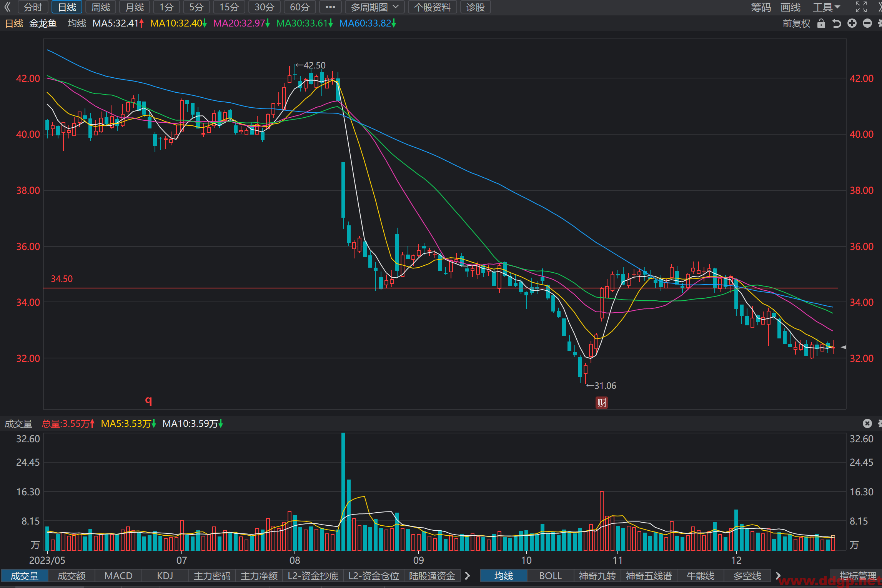Click the red 34.50 horizontal price line
Screen dimensions: 882x588
[441, 288]
